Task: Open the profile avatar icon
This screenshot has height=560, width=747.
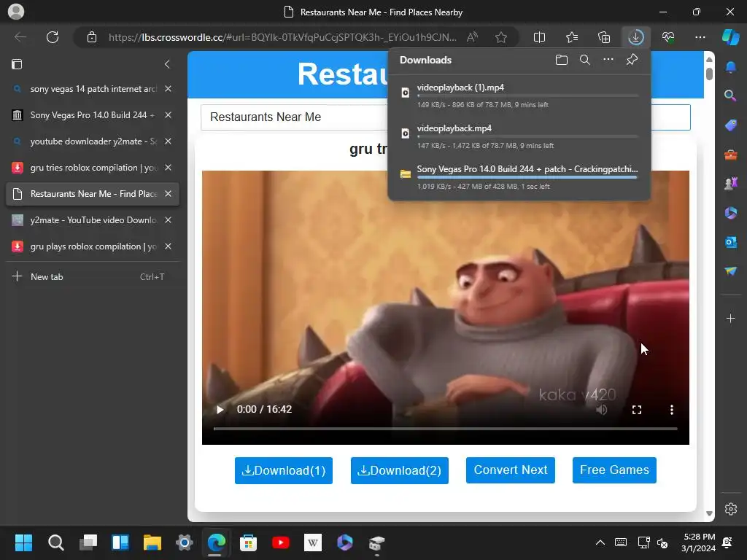Action: pyautogui.click(x=16, y=12)
